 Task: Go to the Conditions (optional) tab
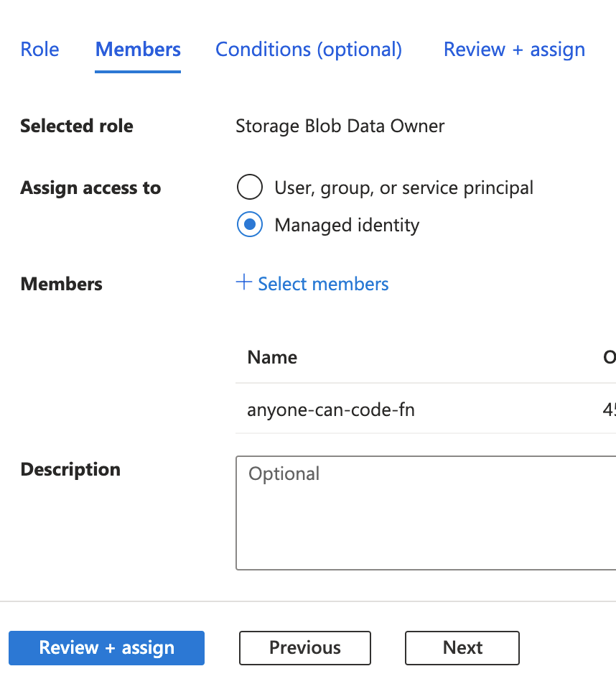(x=309, y=50)
